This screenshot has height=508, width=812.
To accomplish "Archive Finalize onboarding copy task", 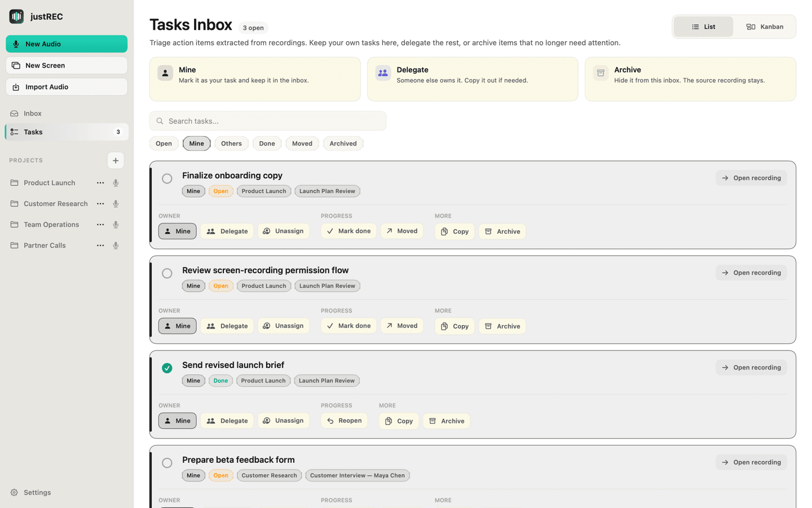I will [502, 231].
